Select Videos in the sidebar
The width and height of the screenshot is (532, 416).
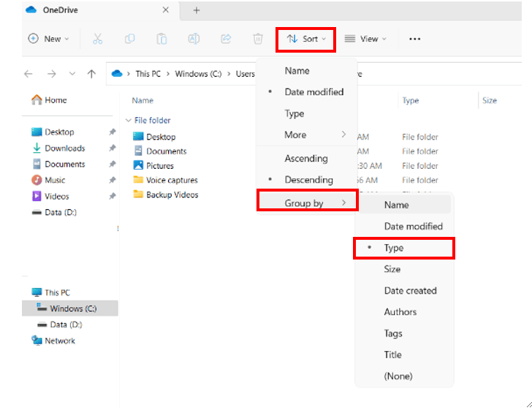tap(50, 196)
